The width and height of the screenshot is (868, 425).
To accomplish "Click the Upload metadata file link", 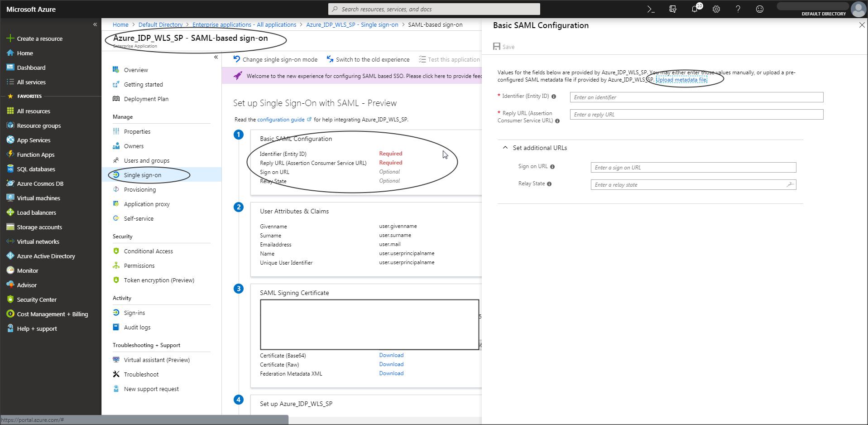I will coord(681,80).
